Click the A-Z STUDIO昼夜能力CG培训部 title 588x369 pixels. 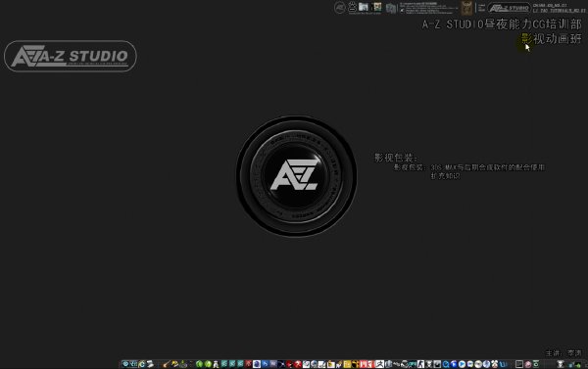coord(502,24)
